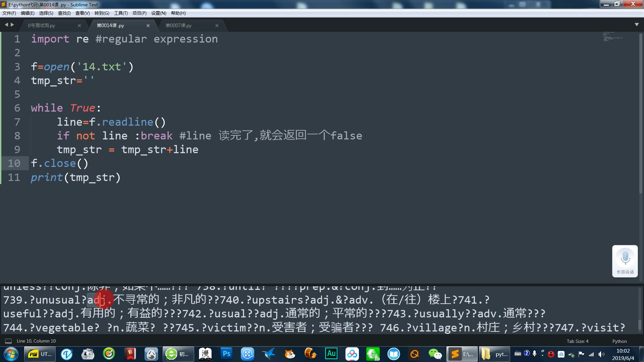644x362 pixels.
Task: Click the panel switcher icon in status bar
Action: tap(8, 341)
